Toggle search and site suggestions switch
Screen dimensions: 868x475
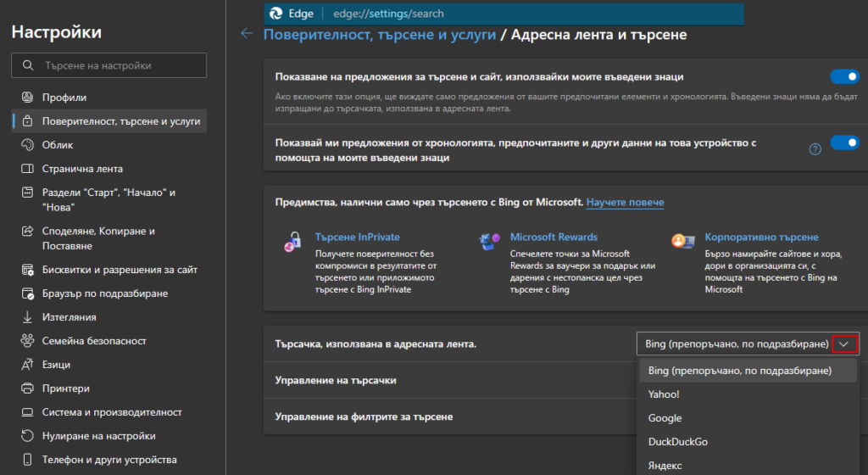(x=845, y=76)
